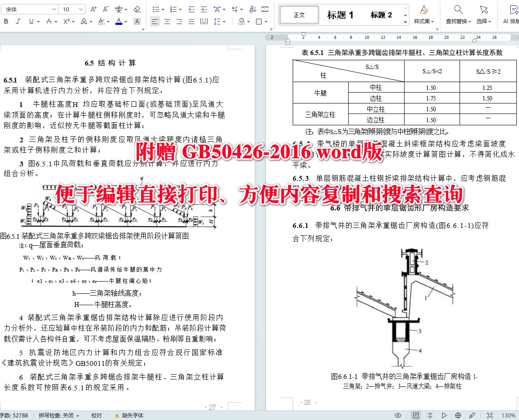Viewport: 519px width, 420px height.
Task: Expand the numbering style dropdown arrow
Action: (180, 9)
